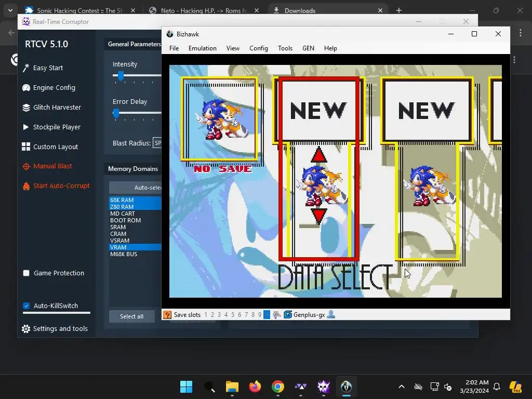This screenshot has width=532, height=399.
Task: Open Easy Start in RTCV sidebar
Action: click(43, 68)
